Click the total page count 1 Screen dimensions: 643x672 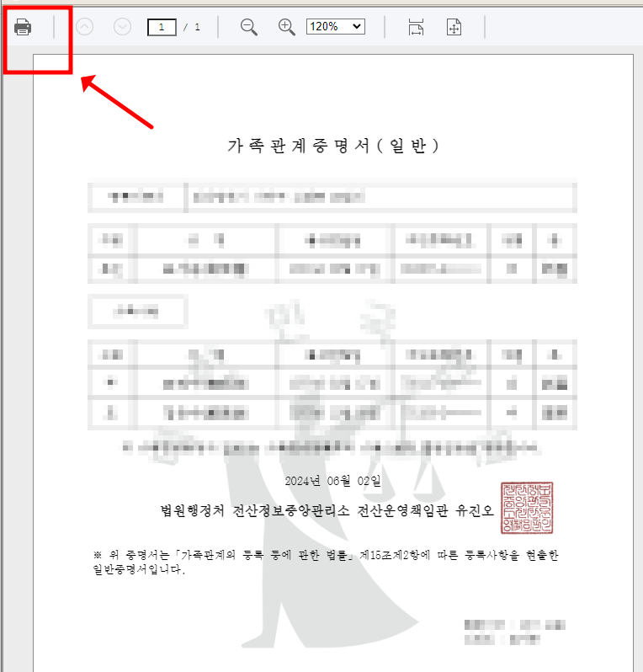coord(197,27)
